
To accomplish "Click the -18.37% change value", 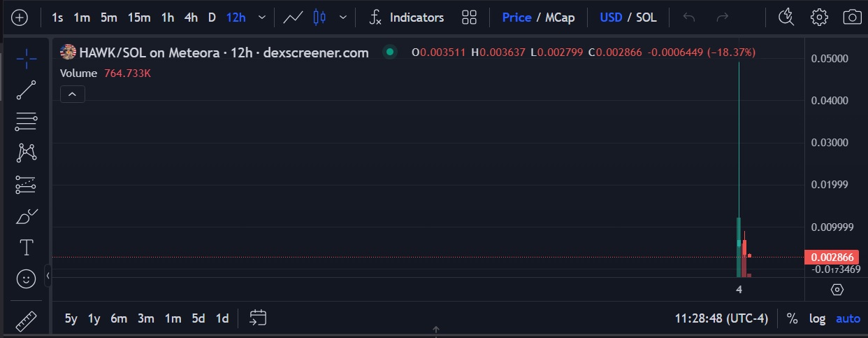I will point(732,52).
